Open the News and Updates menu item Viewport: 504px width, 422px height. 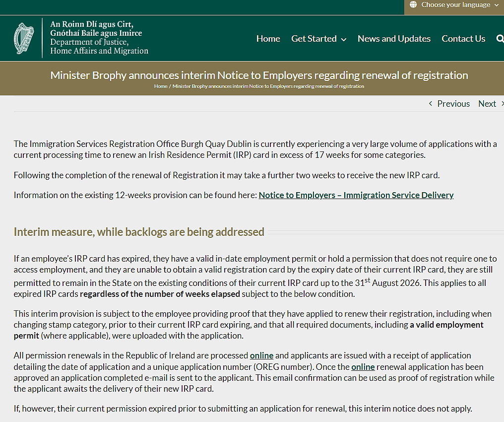click(x=394, y=39)
